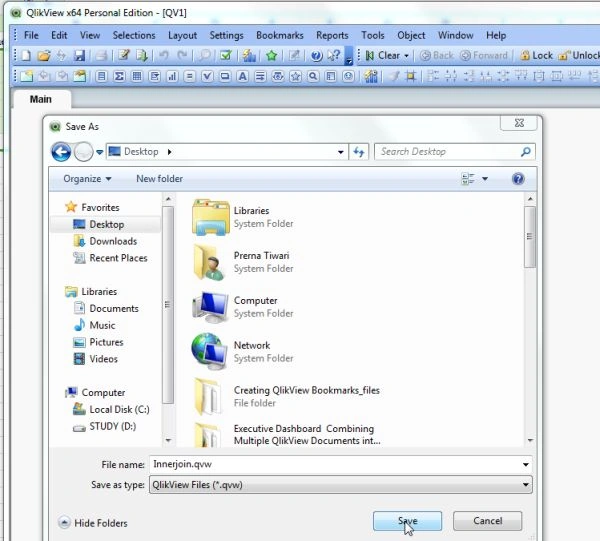Viewport: 600px width, 541px height.
Task: Toggle the Design Grid icon
Action: tap(411, 76)
